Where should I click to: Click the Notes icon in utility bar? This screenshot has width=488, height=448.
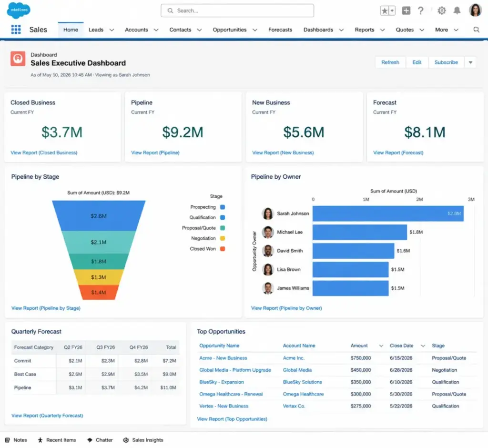[8, 440]
